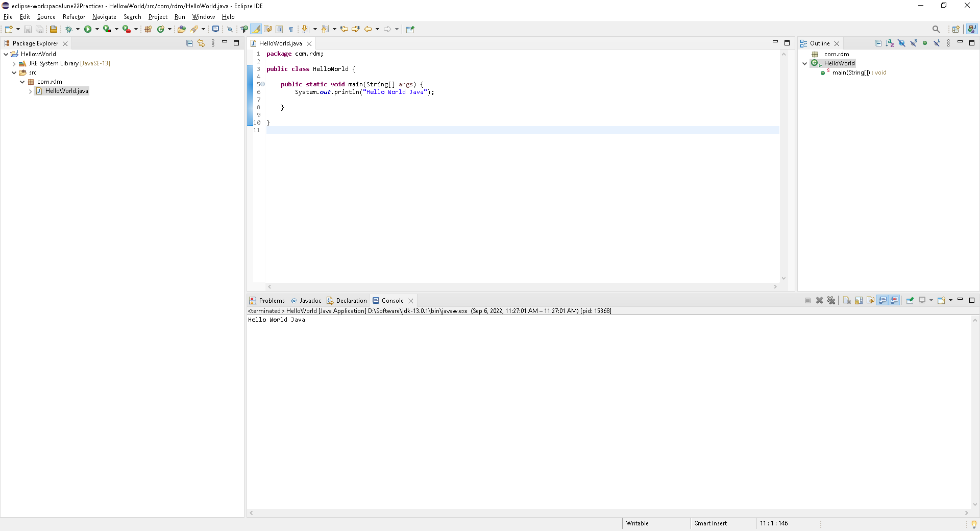The width and height of the screenshot is (980, 531).
Task: Pin Console icon
Action: 910,301
